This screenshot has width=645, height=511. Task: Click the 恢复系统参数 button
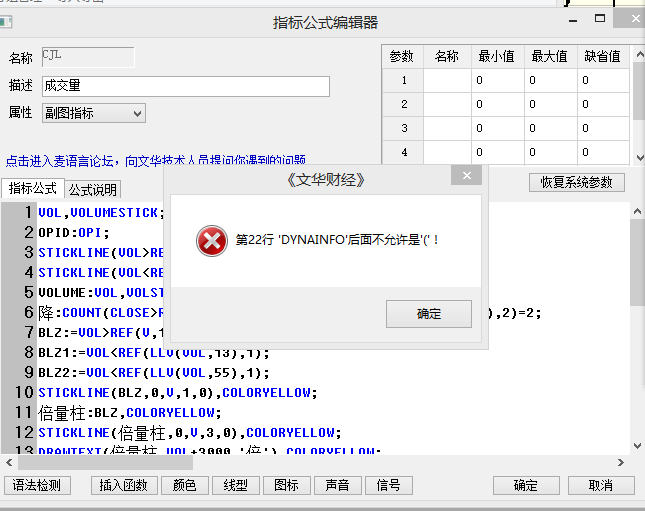coord(577,182)
